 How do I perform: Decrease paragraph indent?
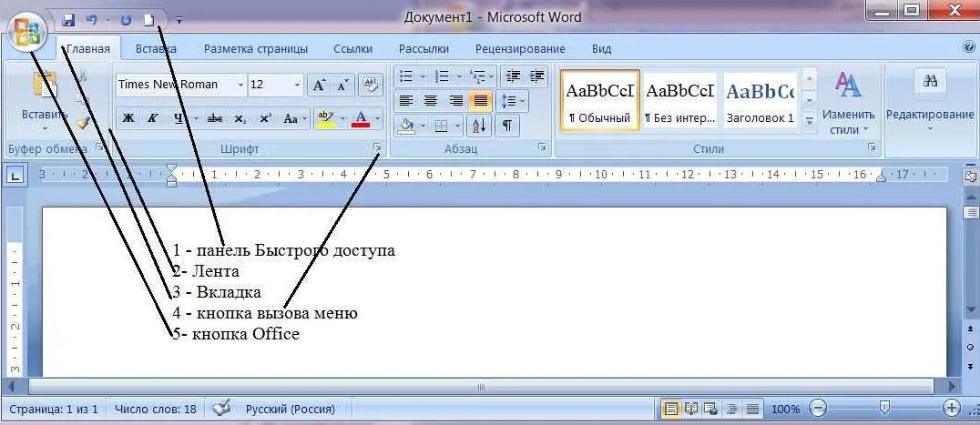click(513, 76)
